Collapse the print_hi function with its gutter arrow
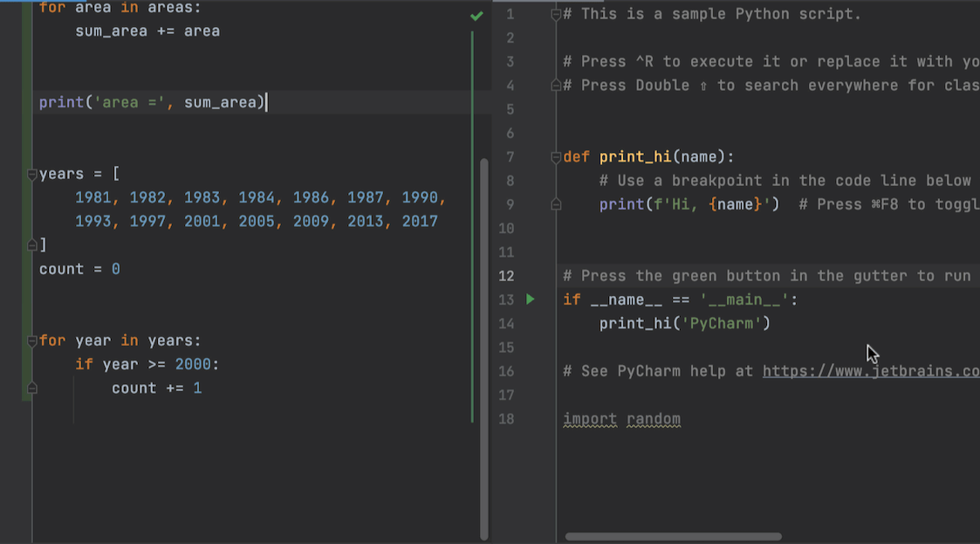980x544 pixels. (x=555, y=157)
